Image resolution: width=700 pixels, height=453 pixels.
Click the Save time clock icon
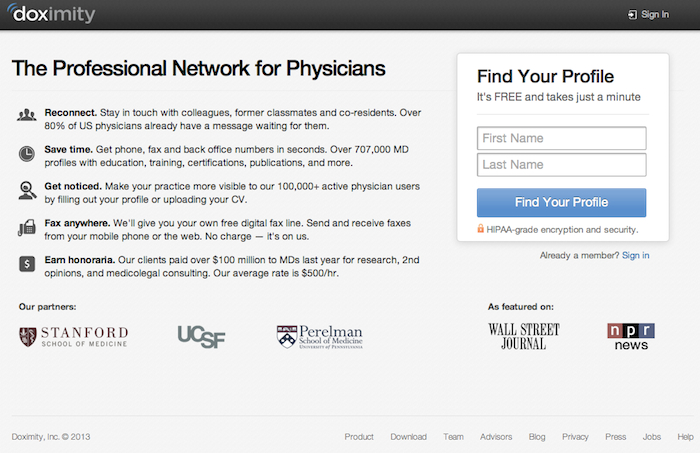tap(27, 154)
